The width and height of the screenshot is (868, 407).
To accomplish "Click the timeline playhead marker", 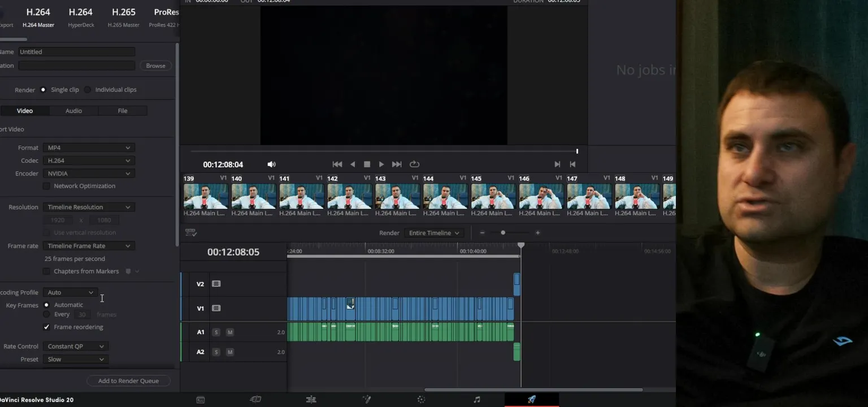I will [521, 245].
